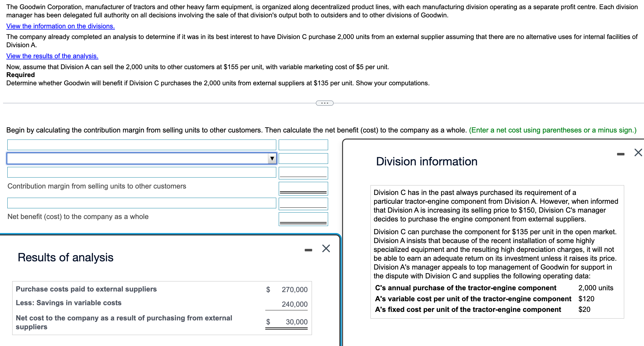Close the Results of analysis popup
644x346 pixels.
click(326, 249)
